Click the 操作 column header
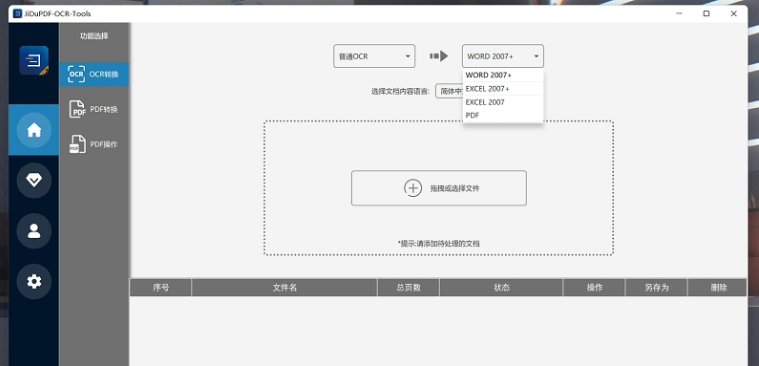The height and width of the screenshot is (366, 759). point(594,288)
